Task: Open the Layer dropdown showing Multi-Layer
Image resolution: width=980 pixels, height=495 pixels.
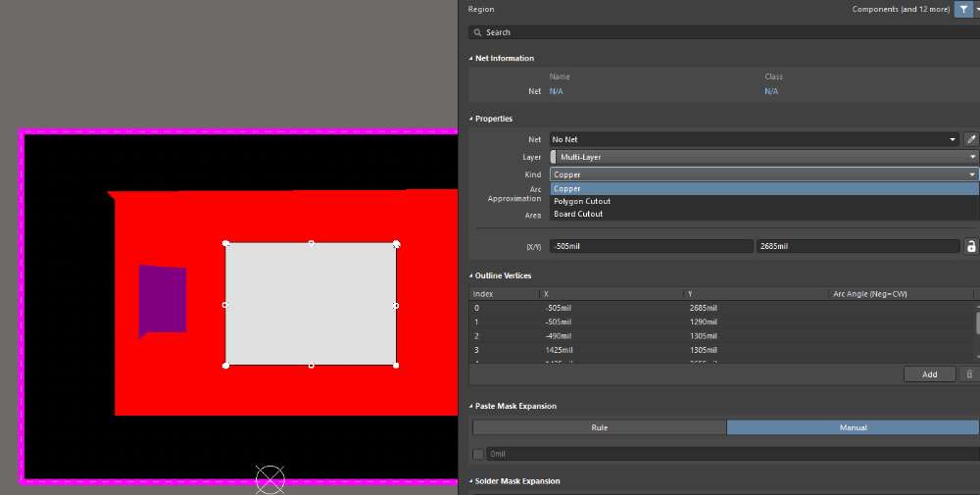Action: 764,157
